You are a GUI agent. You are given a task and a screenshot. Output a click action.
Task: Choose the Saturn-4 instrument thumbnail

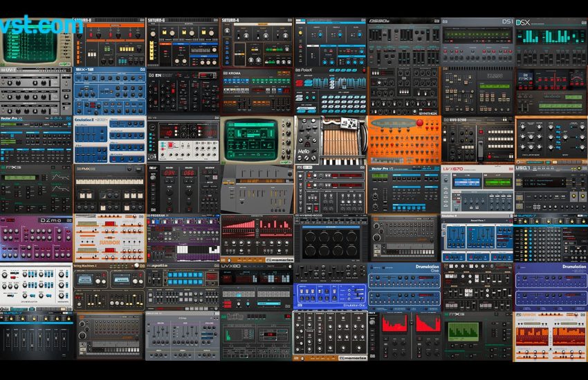coord(257,42)
